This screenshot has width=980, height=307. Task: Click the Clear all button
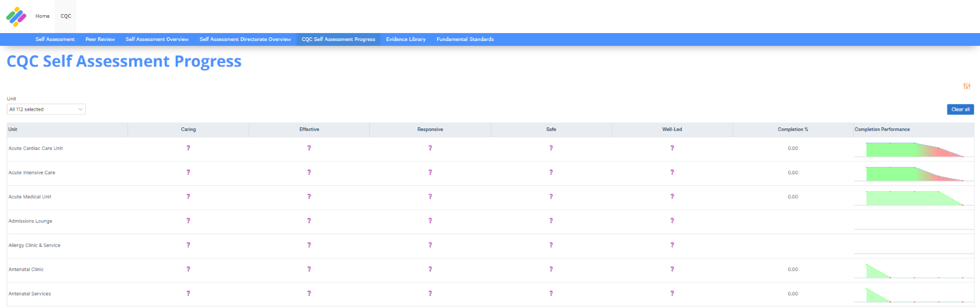coord(960,109)
